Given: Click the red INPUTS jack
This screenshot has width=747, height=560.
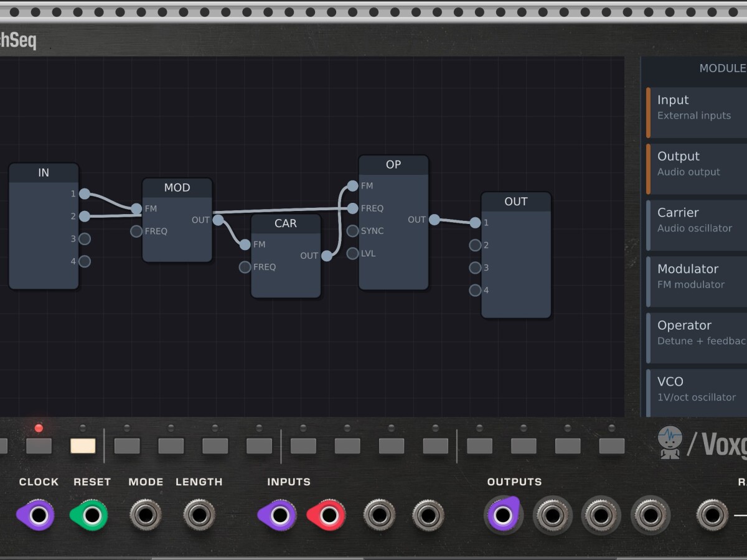Looking at the screenshot, I should (329, 515).
